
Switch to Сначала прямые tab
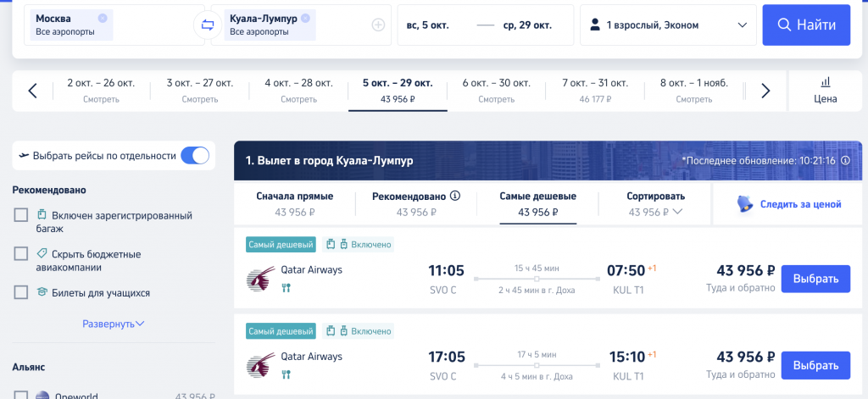point(294,203)
